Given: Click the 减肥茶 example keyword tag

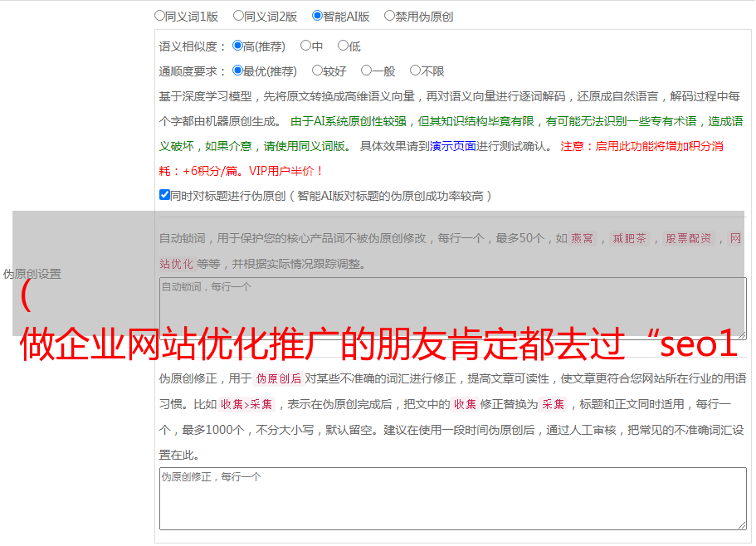Looking at the screenshot, I should pos(629,238).
